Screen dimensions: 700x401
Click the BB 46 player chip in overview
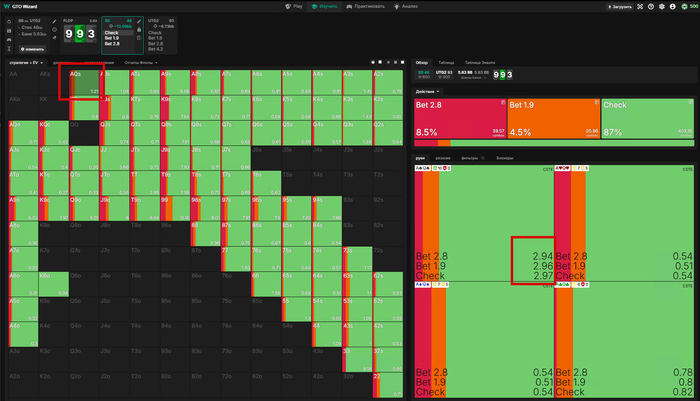click(423, 75)
